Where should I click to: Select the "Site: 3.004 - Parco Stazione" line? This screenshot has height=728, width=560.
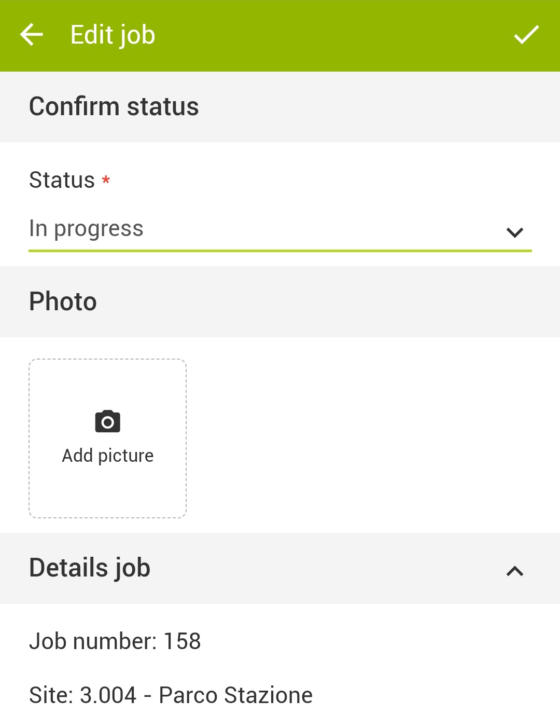coord(171,695)
